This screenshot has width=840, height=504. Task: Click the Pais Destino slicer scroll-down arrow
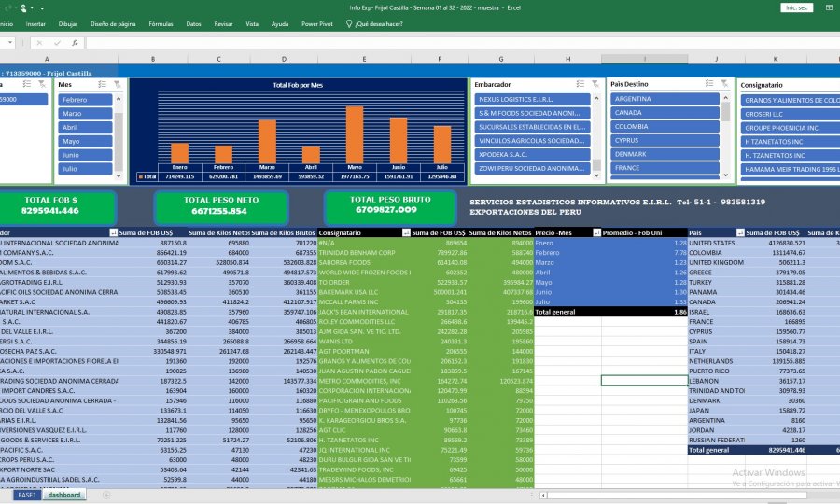click(726, 175)
